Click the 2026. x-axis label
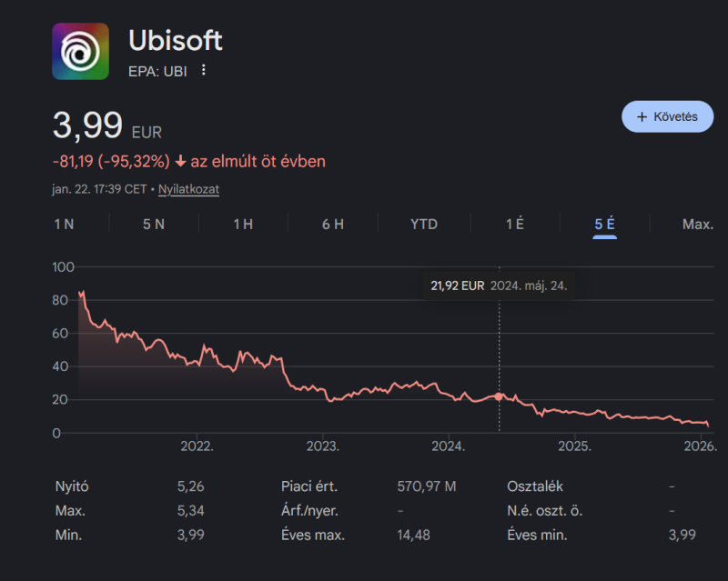 (701, 446)
